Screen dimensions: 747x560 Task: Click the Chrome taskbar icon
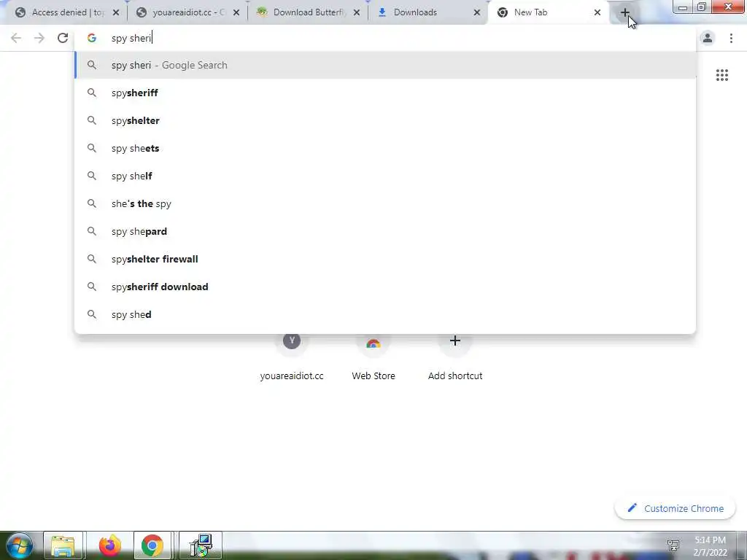click(x=152, y=545)
